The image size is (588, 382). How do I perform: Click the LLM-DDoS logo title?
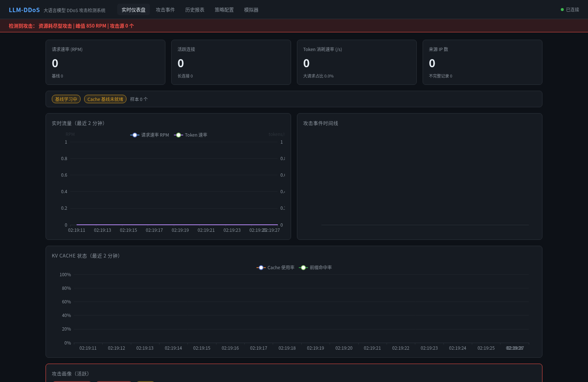pyautogui.click(x=24, y=10)
